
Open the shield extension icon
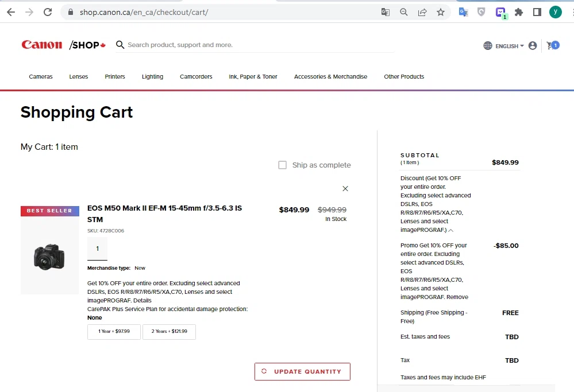coord(481,12)
